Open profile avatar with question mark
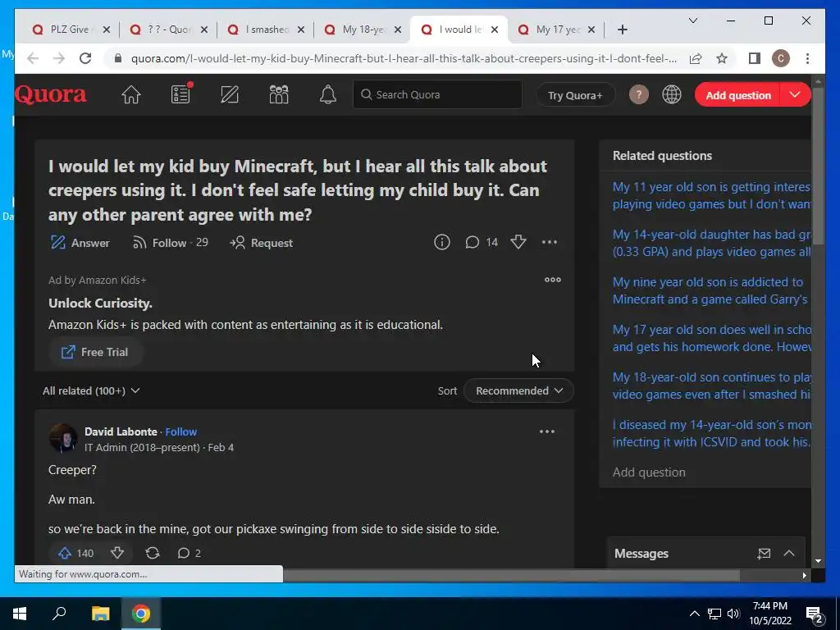 tap(638, 95)
